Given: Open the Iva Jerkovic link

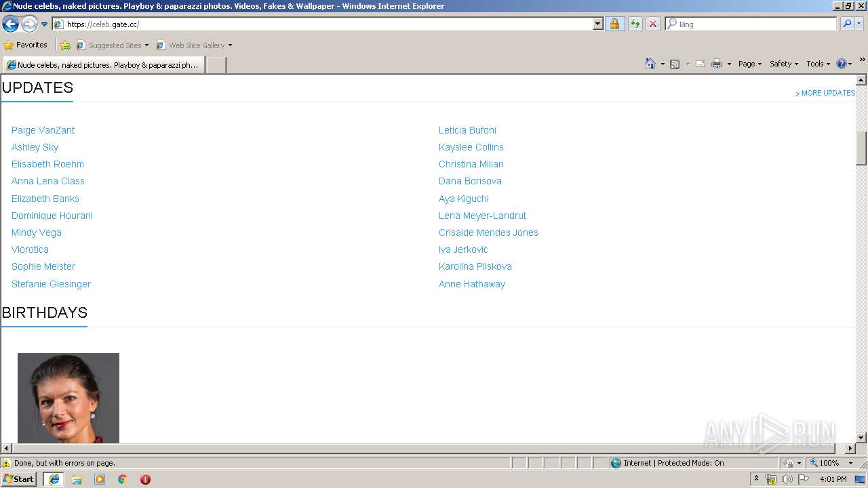Looking at the screenshot, I should pos(463,249).
